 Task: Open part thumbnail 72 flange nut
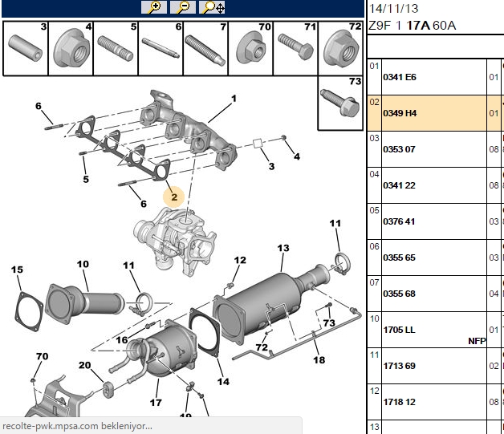point(341,48)
